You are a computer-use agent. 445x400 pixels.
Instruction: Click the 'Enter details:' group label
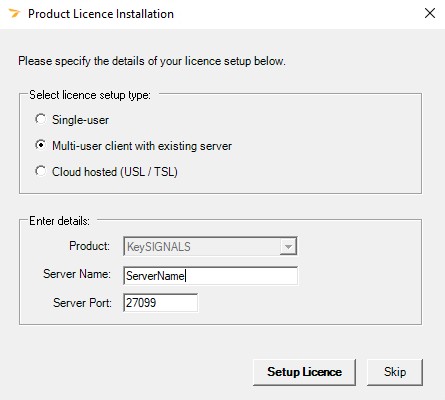(59, 221)
